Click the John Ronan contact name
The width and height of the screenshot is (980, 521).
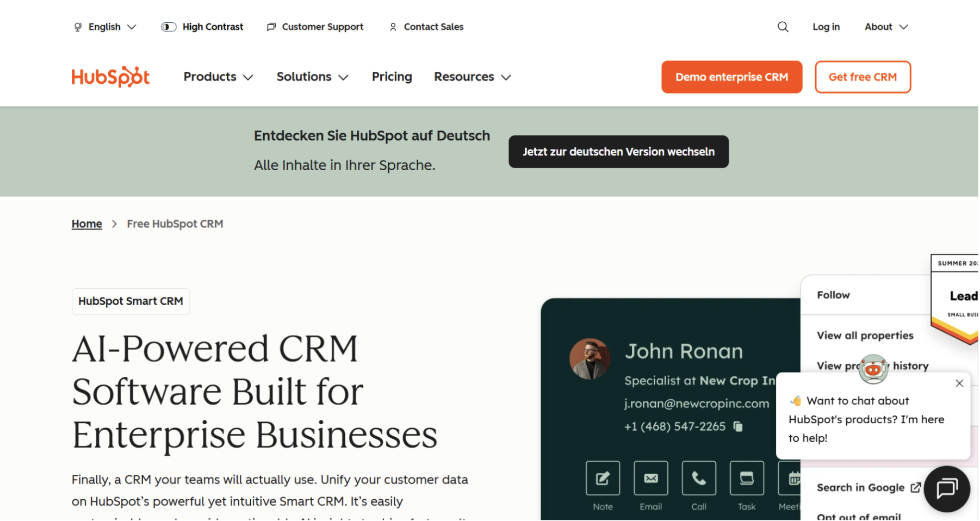pos(684,351)
